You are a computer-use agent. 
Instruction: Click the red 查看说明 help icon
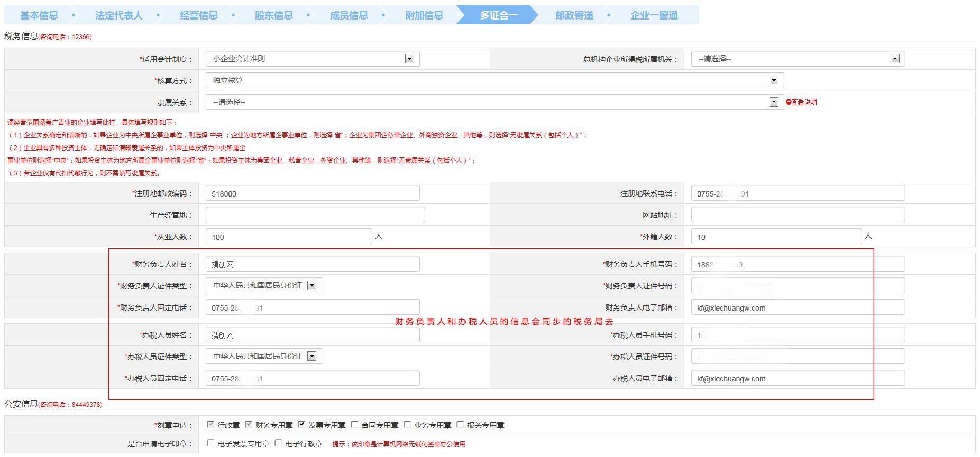(x=789, y=102)
